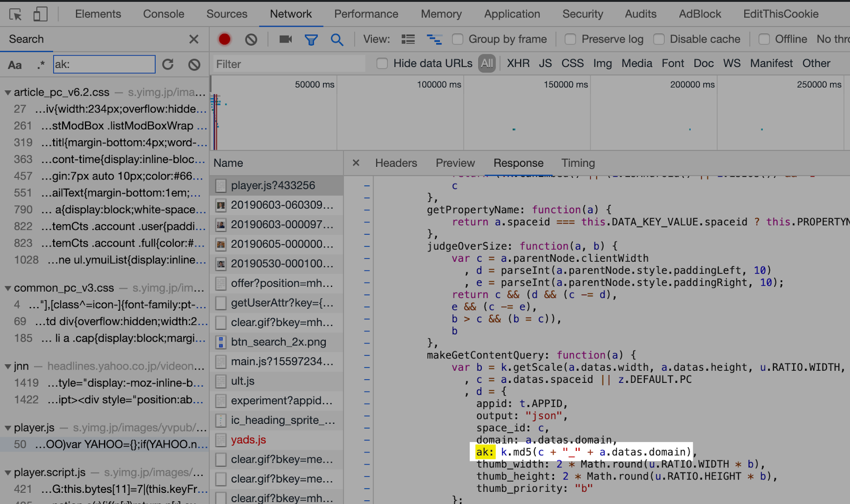Screen dimensions: 850x504
Task: Stop recording network log
Action: pos(224,39)
